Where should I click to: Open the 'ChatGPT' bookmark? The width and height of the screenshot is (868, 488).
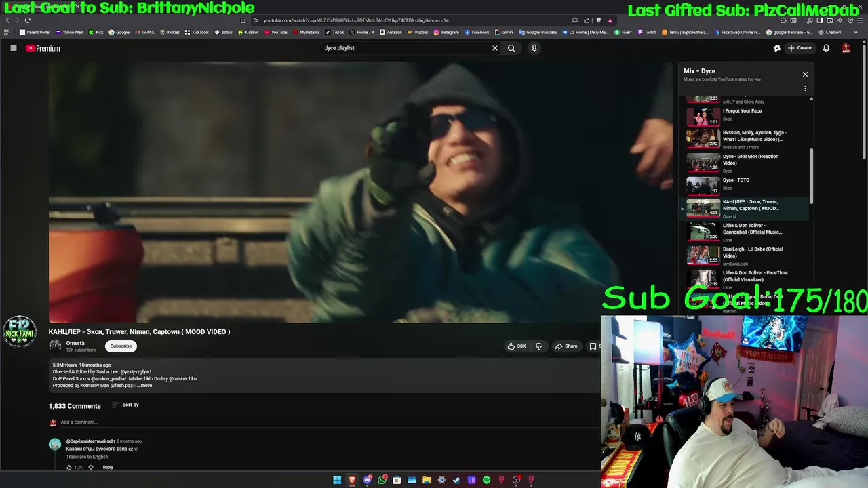tap(829, 32)
